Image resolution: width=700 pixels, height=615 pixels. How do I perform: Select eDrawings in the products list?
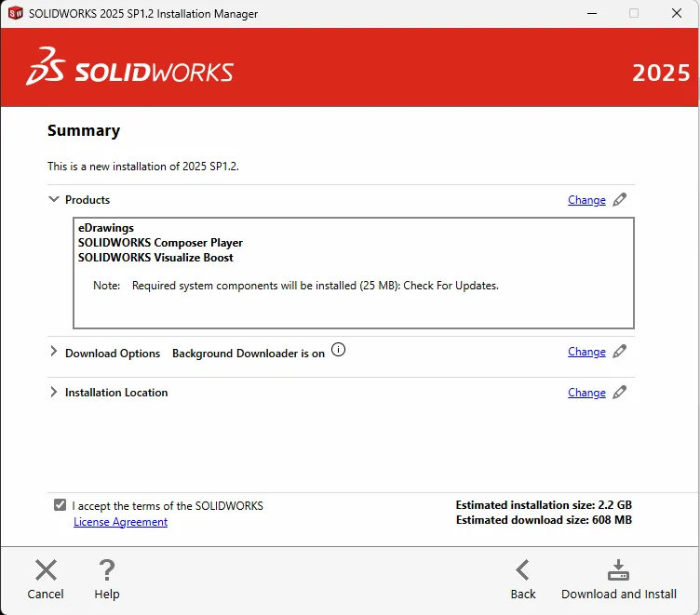click(x=106, y=228)
